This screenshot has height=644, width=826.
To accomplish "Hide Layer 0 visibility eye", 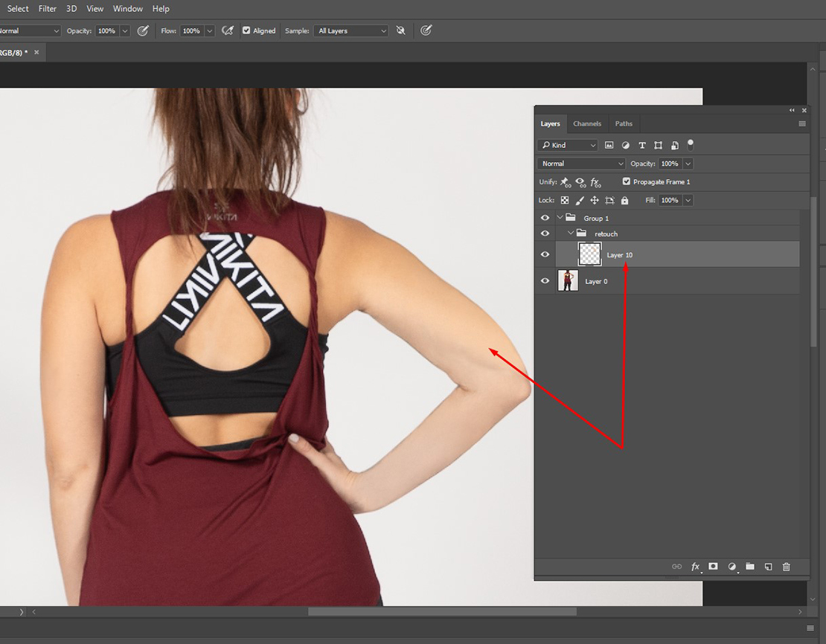I will (545, 281).
